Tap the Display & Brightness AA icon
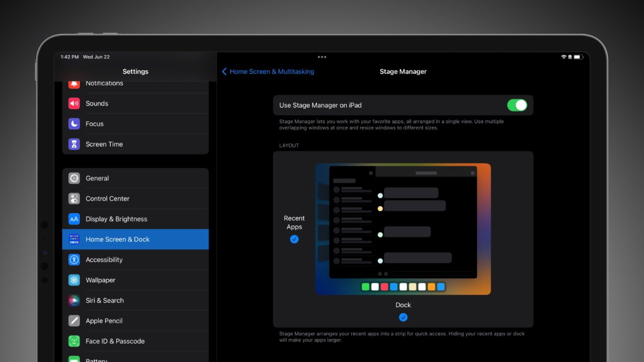The image size is (644, 362). [74, 219]
